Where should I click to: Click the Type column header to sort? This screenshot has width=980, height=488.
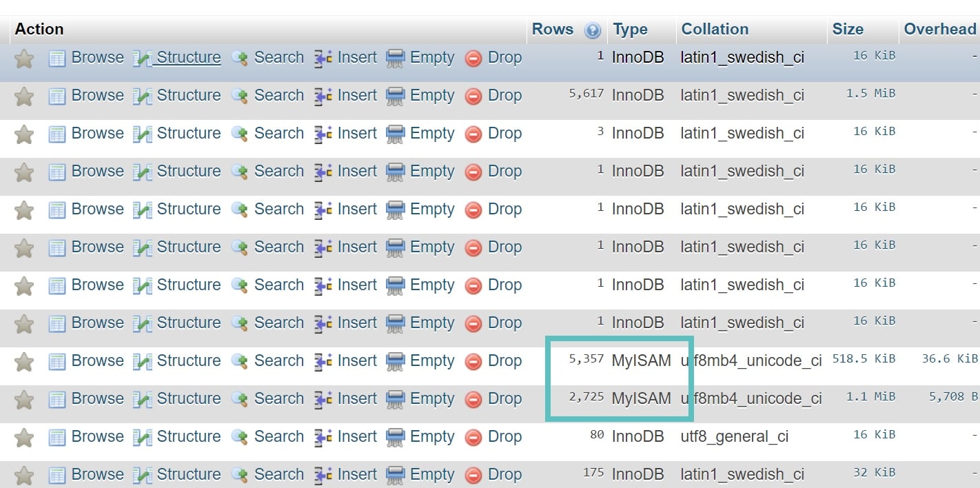click(629, 30)
